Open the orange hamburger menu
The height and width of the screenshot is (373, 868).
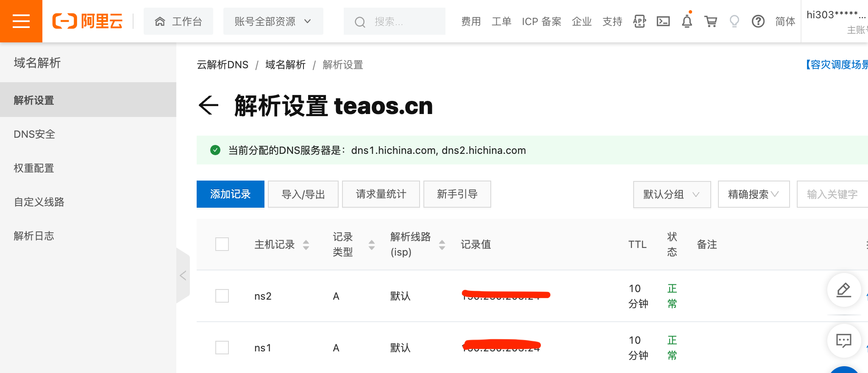[x=21, y=21]
